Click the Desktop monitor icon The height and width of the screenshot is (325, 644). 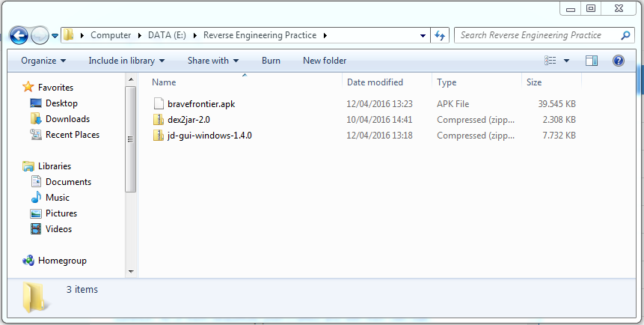tap(36, 103)
